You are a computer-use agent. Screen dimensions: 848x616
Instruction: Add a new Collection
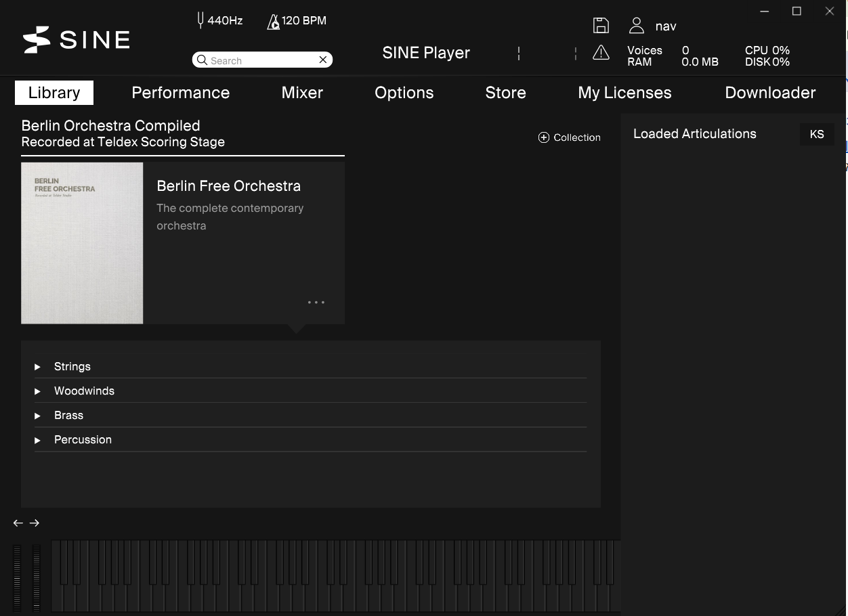pos(570,137)
